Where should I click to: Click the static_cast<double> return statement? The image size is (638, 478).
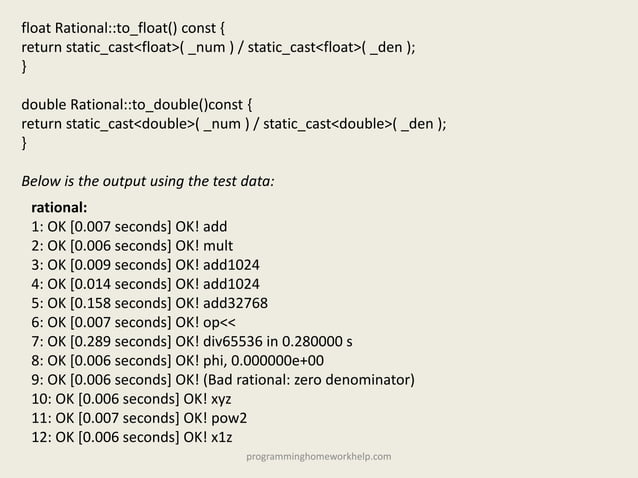(234, 124)
